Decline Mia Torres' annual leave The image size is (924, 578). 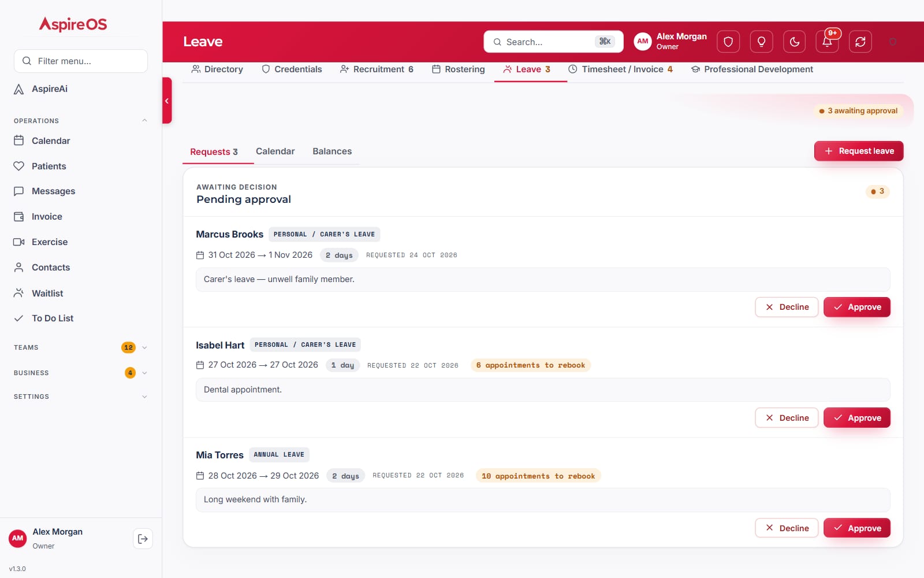787,528
